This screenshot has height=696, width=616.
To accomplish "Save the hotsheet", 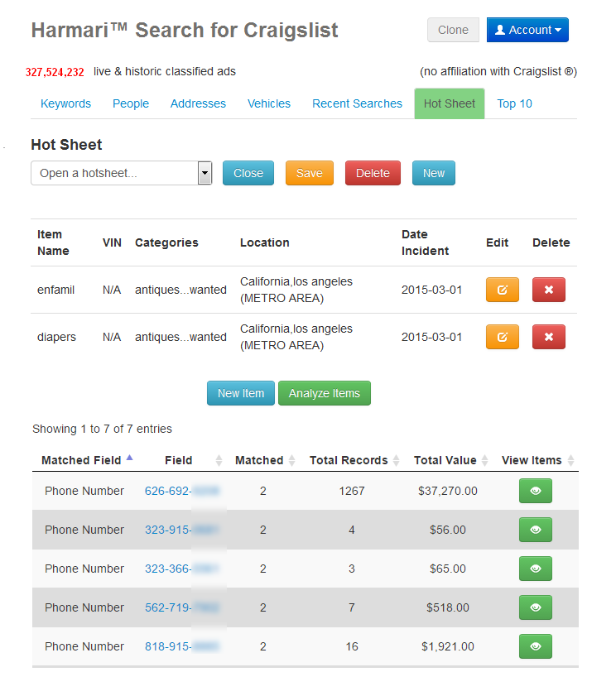I will 310,173.
